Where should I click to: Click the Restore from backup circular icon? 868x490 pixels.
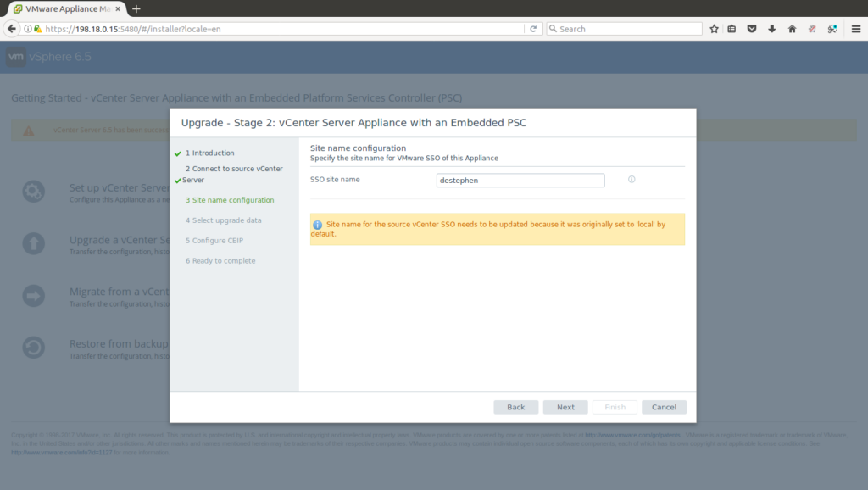34,348
